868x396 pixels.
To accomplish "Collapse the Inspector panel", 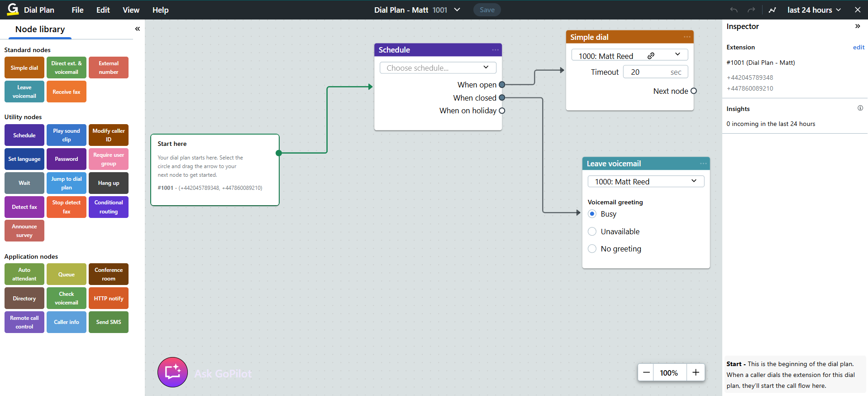I will coord(857,26).
